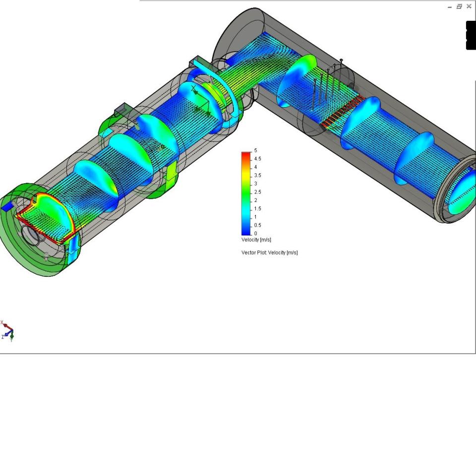Select the "Velocity [m/s]" legend title
Image resolution: width=476 pixels, height=463 pixels.
256,240
